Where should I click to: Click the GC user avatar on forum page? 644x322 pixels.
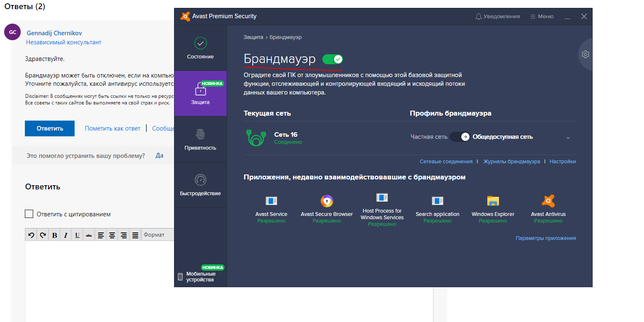coord(12,32)
